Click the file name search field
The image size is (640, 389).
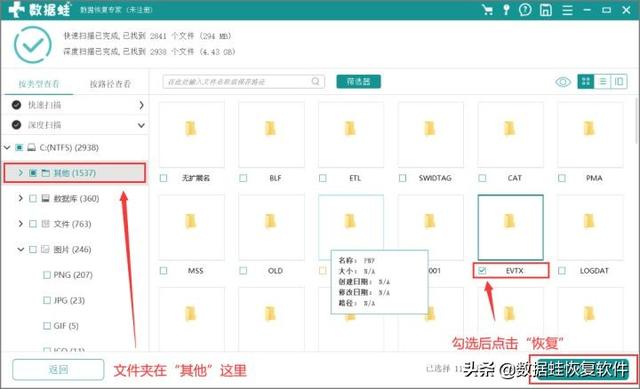tap(244, 82)
